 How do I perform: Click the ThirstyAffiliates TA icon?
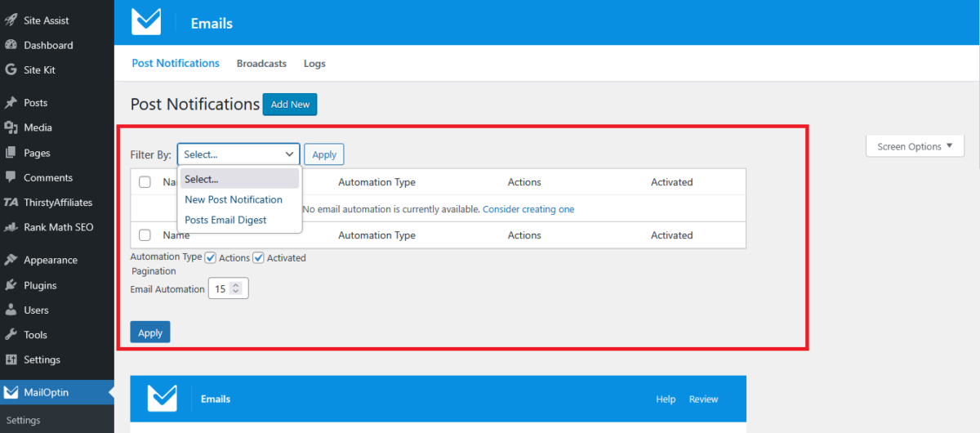click(11, 203)
